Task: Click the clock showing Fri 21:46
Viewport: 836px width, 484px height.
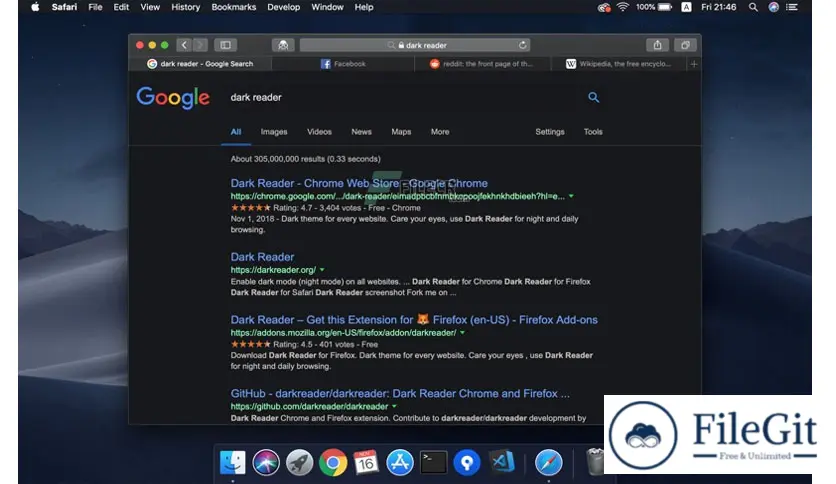Action: [x=718, y=7]
